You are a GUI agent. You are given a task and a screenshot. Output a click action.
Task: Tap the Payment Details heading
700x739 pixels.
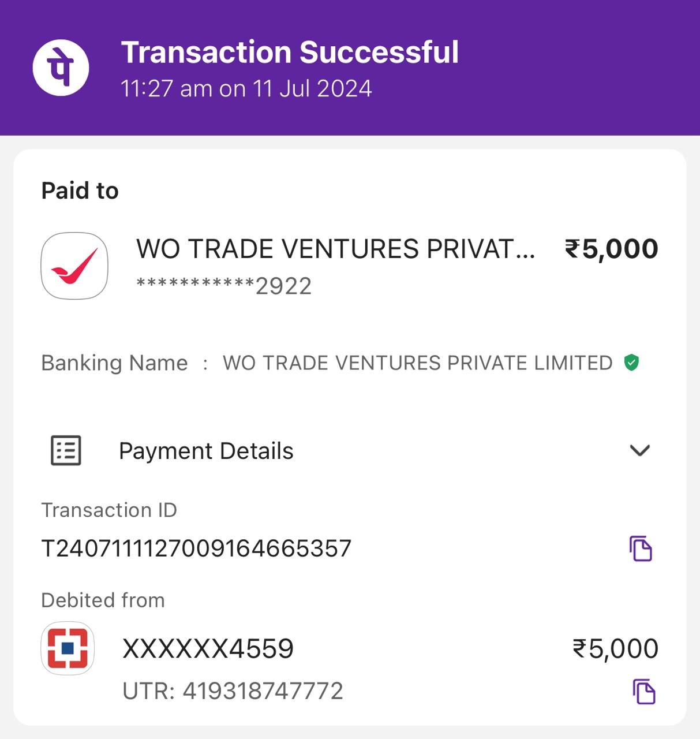[x=206, y=451]
